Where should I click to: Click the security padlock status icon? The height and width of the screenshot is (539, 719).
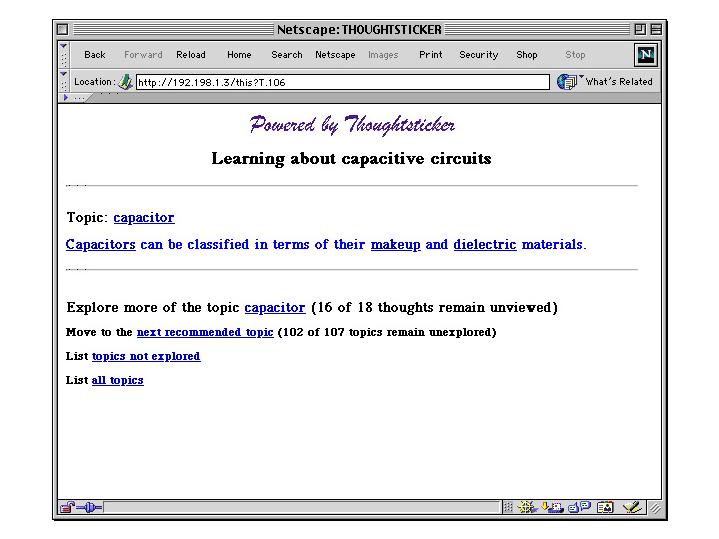click(x=67, y=507)
